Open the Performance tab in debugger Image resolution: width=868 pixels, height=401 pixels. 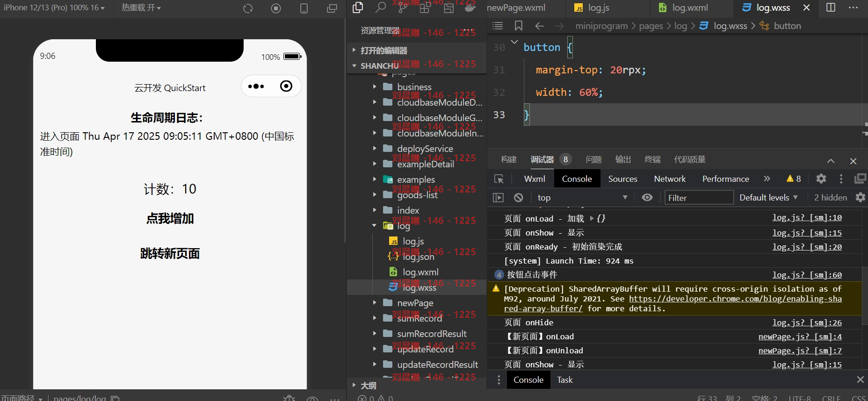coord(725,179)
